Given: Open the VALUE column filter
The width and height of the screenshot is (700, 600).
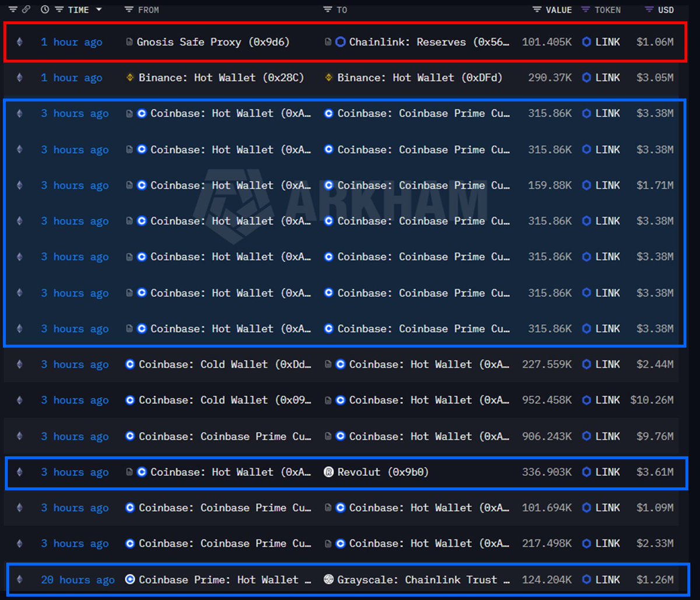Looking at the screenshot, I should (537, 9).
